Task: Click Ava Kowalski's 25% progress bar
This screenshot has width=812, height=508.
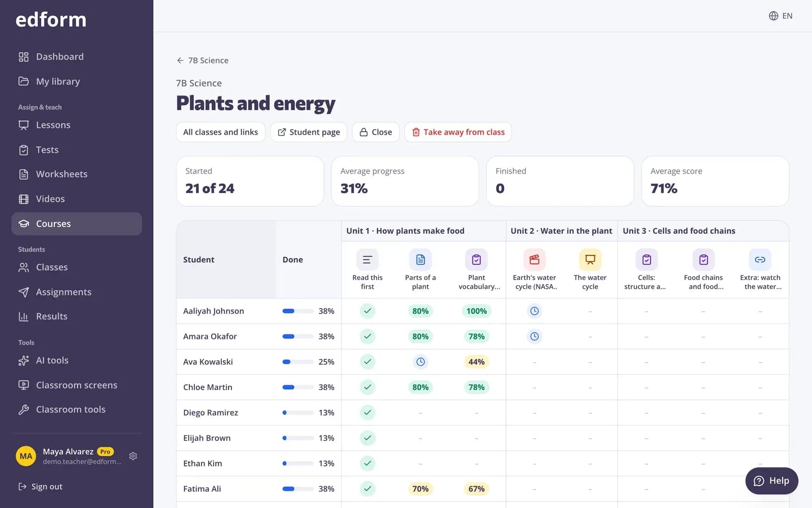Action: [298, 362]
